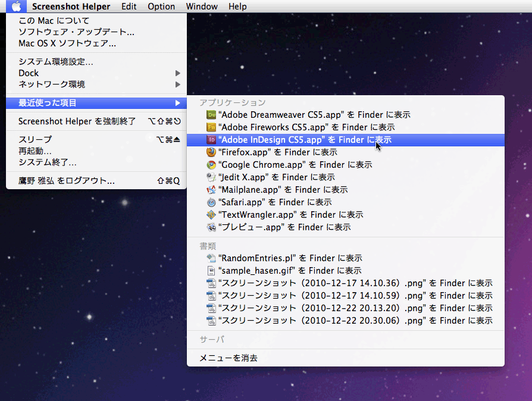Open the Option menu
The height and width of the screenshot is (401, 532).
(x=161, y=7)
